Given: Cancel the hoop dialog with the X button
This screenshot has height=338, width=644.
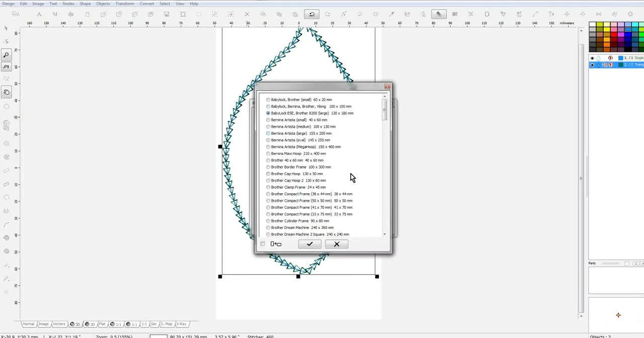Looking at the screenshot, I should tap(337, 244).
